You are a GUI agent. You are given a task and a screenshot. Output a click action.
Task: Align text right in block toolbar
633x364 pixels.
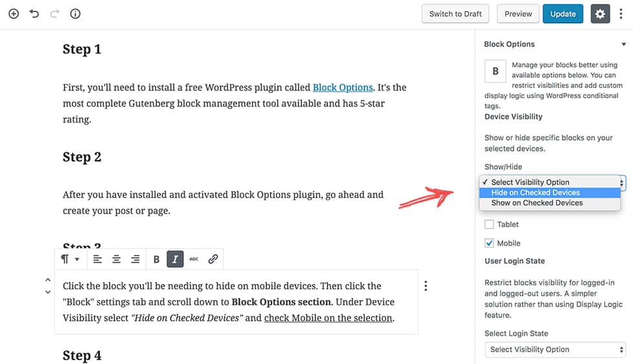(135, 259)
